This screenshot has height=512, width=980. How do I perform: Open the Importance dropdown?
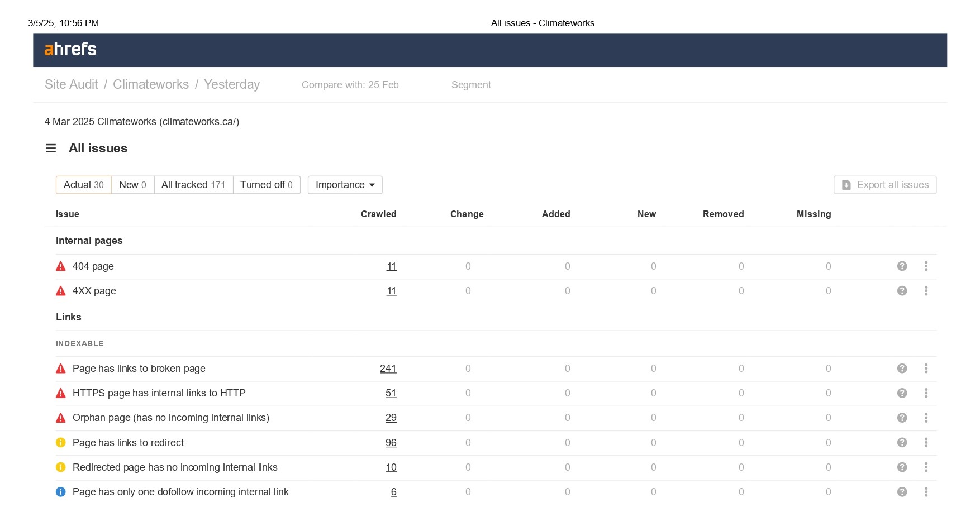coord(345,185)
